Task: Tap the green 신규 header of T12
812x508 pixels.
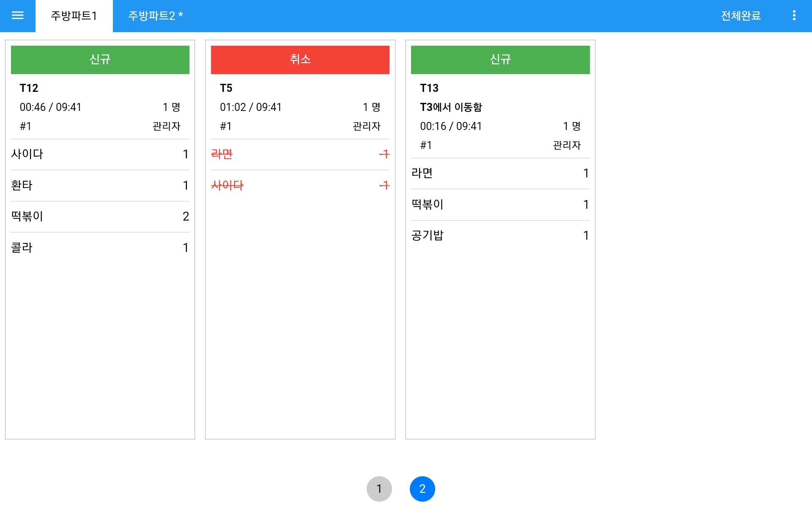Action: coord(100,60)
